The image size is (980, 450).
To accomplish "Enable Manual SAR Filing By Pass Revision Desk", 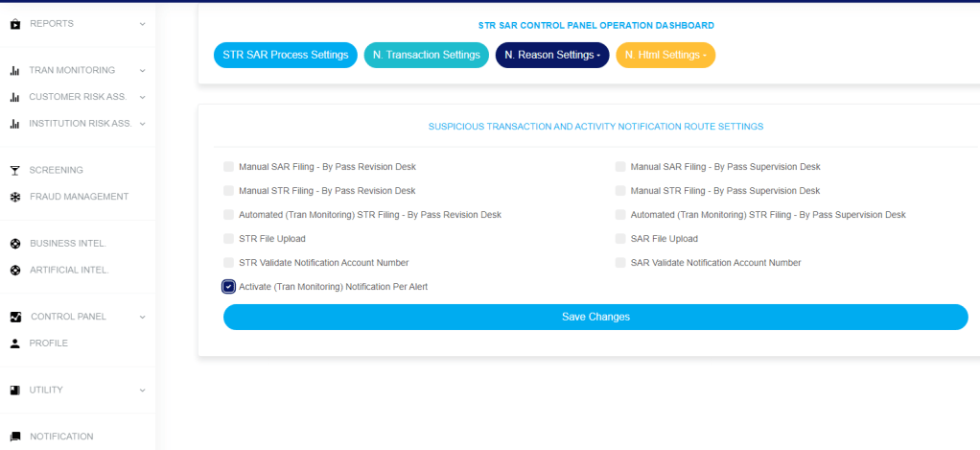I will [x=229, y=167].
